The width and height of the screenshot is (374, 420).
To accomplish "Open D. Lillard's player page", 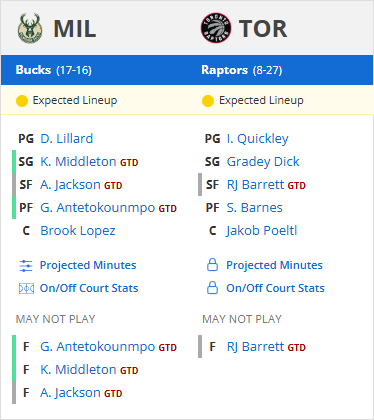I will click(x=67, y=139).
